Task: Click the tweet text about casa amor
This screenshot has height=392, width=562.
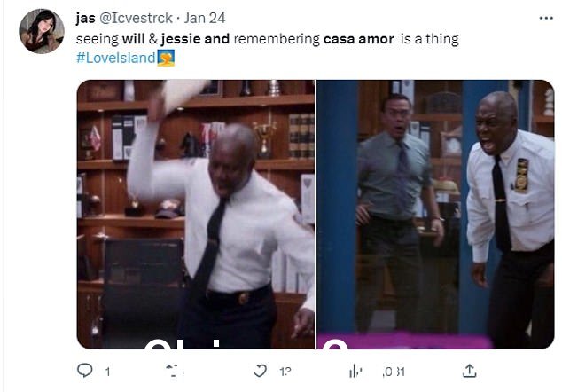Action: 267,39
